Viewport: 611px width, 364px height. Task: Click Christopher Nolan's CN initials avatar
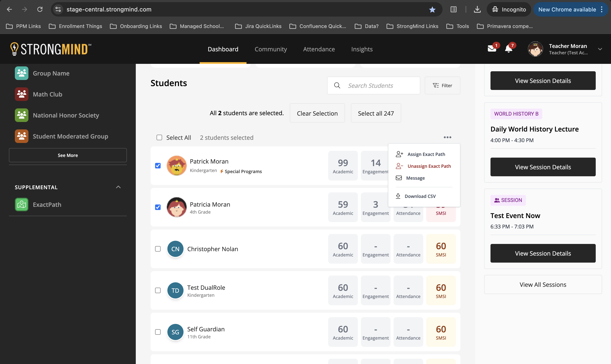pos(175,249)
